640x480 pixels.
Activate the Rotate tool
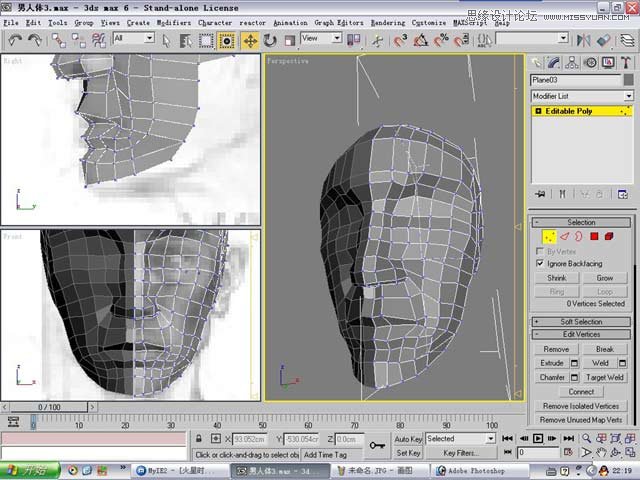(x=270, y=40)
